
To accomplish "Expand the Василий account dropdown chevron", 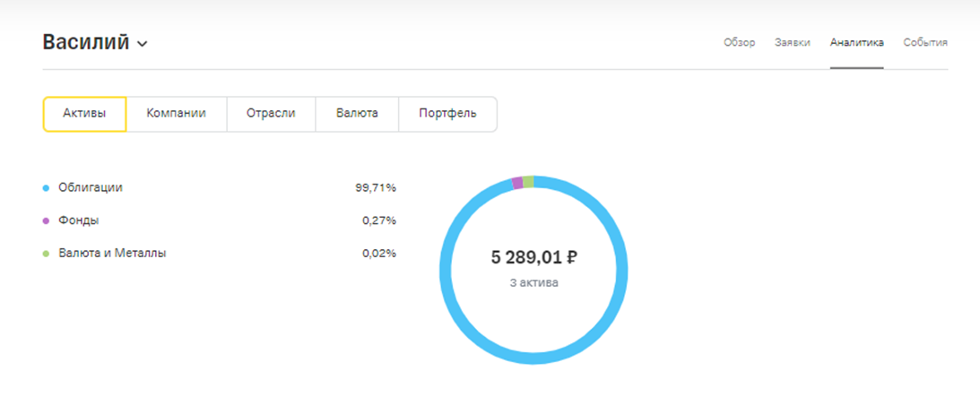I will pos(142,44).
